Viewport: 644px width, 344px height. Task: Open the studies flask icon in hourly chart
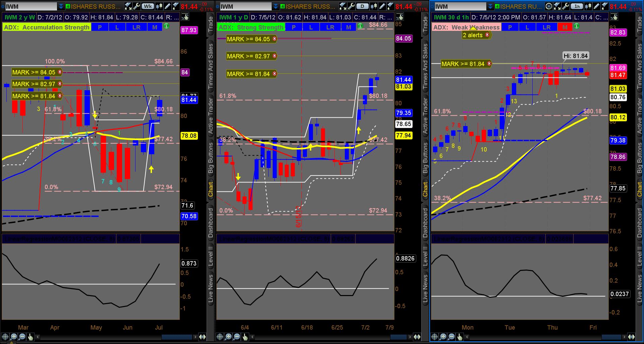click(x=605, y=6)
